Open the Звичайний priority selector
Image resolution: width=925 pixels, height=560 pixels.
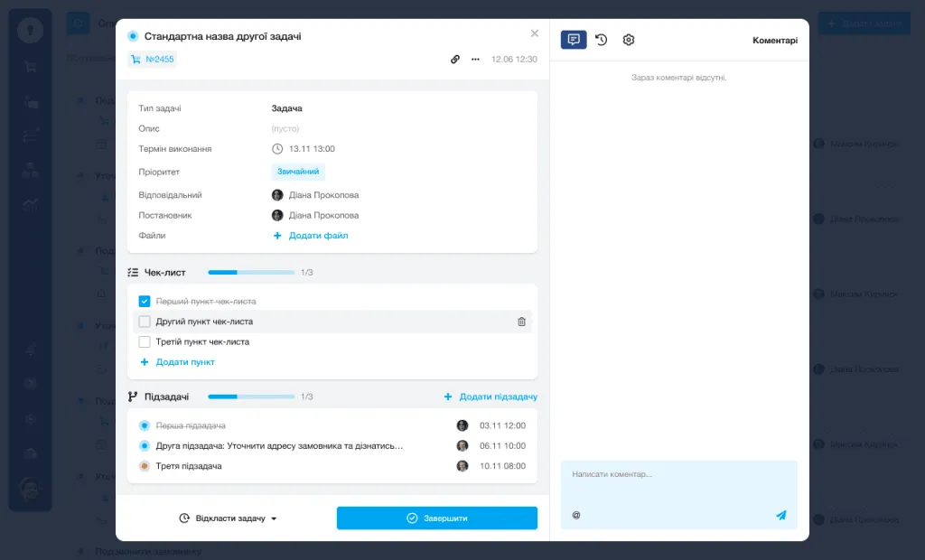[298, 172]
